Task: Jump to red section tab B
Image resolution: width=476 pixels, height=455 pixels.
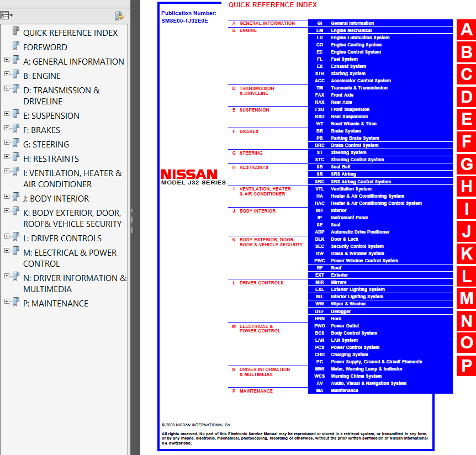Action: coord(466,52)
